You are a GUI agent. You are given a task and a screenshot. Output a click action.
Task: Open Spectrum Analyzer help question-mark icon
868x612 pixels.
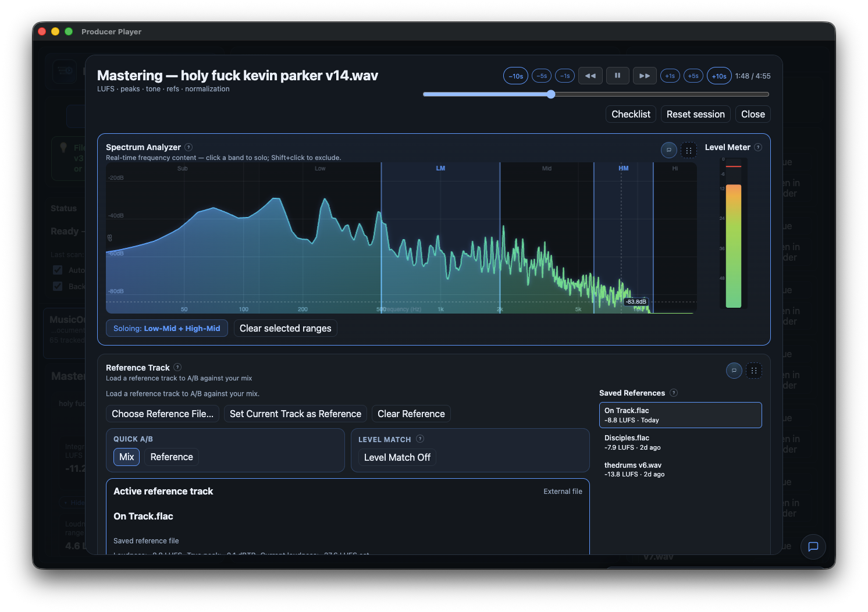[188, 147]
